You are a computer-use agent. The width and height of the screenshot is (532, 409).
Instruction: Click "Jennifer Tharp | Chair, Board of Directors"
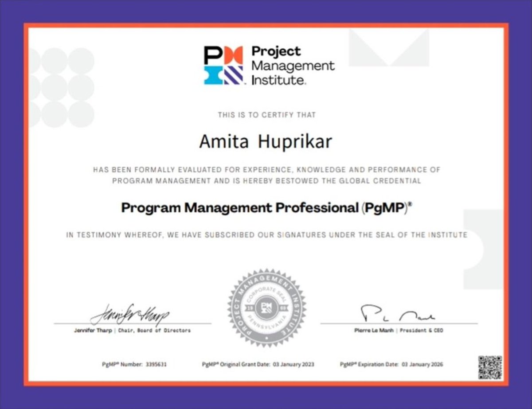132,331
